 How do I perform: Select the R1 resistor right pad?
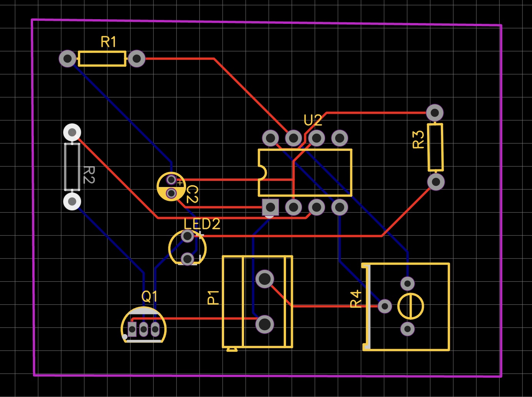click(x=136, y=59)
